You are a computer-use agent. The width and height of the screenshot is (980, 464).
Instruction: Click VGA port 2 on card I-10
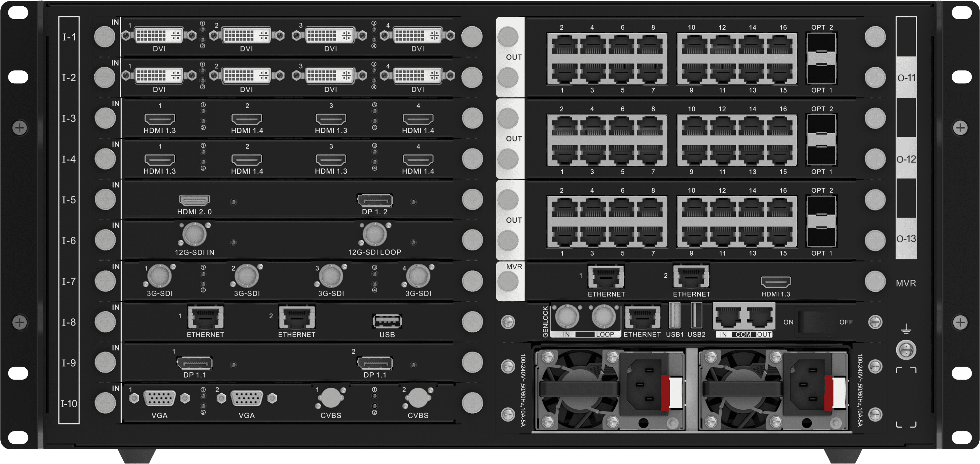point(246,398)
